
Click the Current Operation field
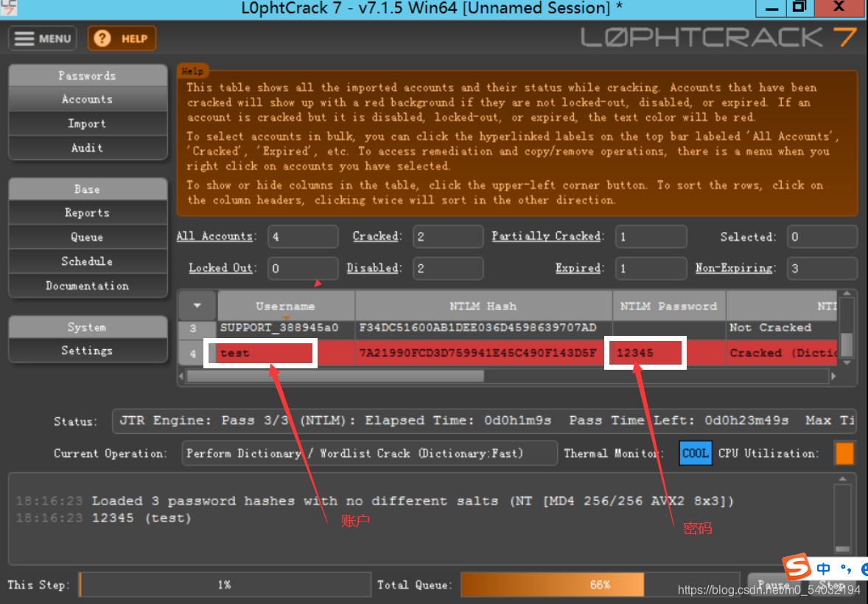[x=369, y=454]
